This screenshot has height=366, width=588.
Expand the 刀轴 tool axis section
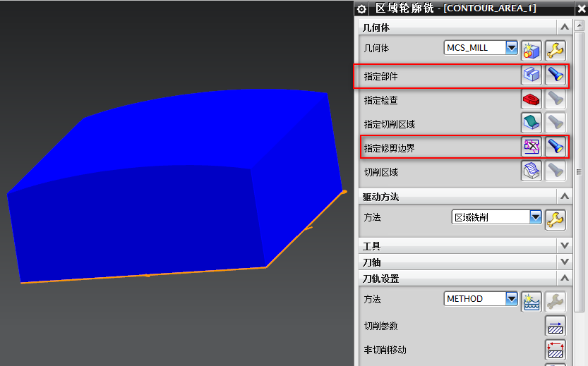tap(563, 262)
